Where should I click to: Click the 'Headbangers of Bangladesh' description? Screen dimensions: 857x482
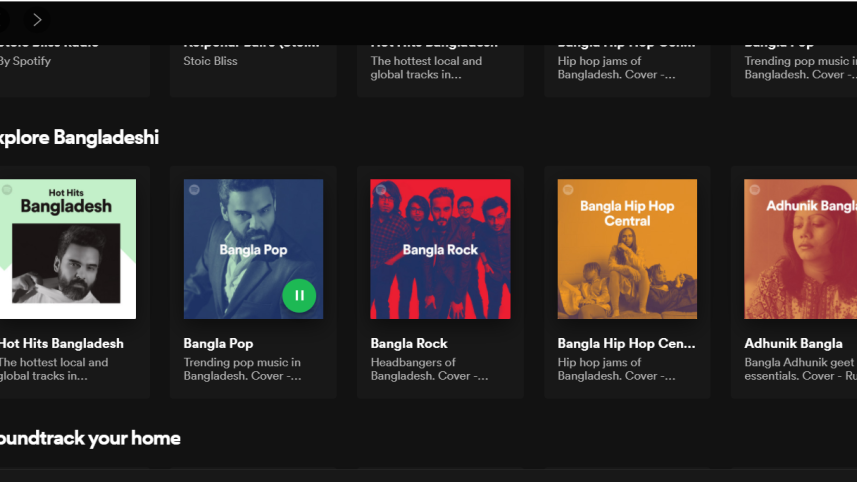(429, 369)
